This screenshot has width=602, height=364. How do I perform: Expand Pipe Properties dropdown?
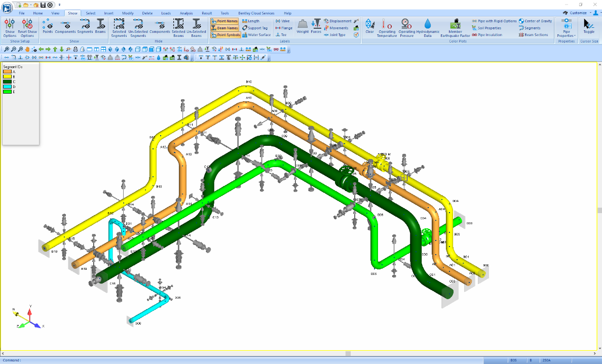click(567, 28)
